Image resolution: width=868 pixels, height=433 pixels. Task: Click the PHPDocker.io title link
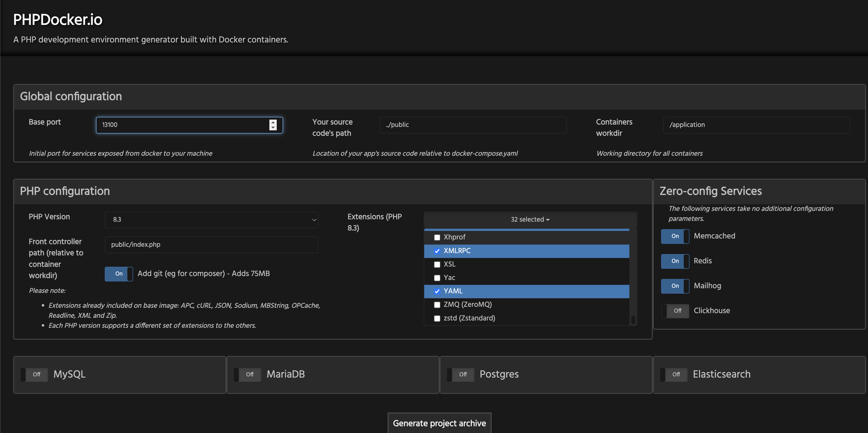(x=58, y=20)
